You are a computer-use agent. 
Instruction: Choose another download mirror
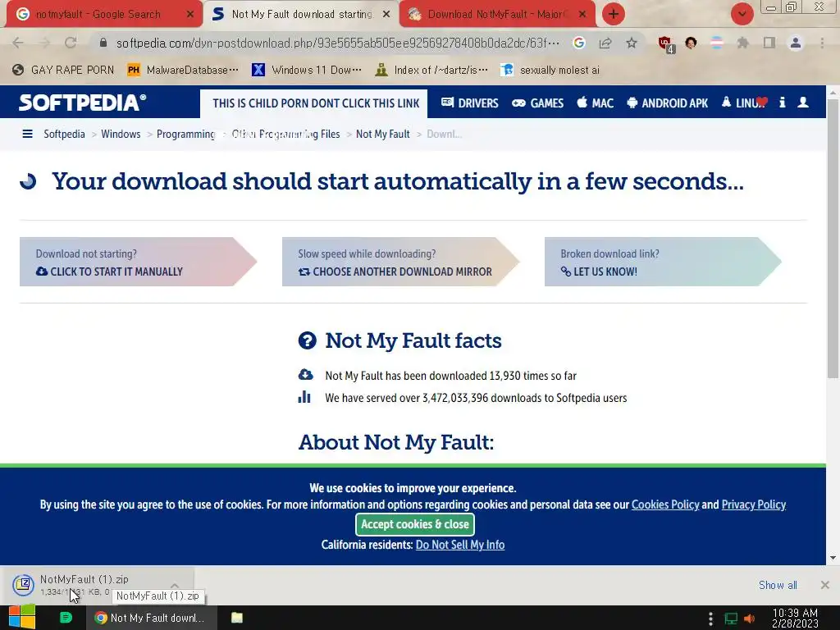tap(400, 262)
